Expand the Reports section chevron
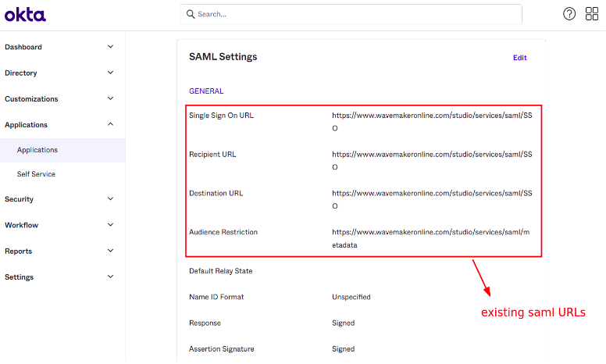 pyautogui.click(x=110, y=251)
